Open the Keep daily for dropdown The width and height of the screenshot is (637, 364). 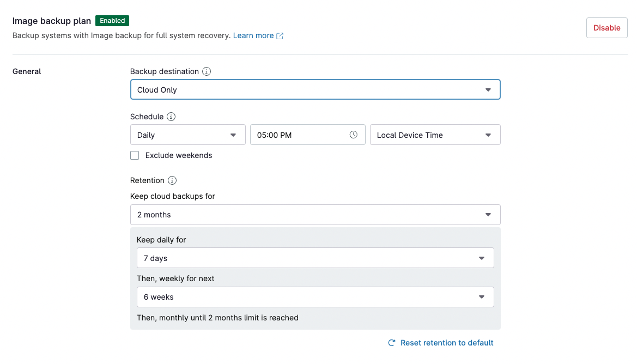click(315, 258)
